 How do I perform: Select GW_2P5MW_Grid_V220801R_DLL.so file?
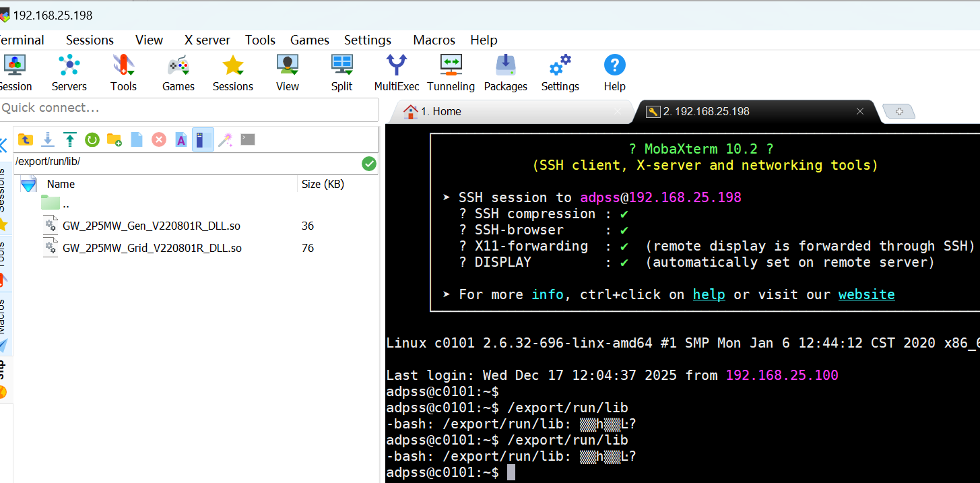152,248
